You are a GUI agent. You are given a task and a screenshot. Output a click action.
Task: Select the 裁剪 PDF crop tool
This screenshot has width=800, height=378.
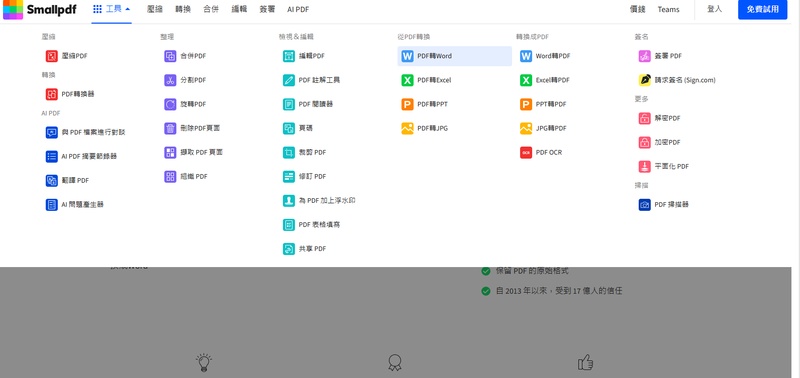tap(305, 152)
